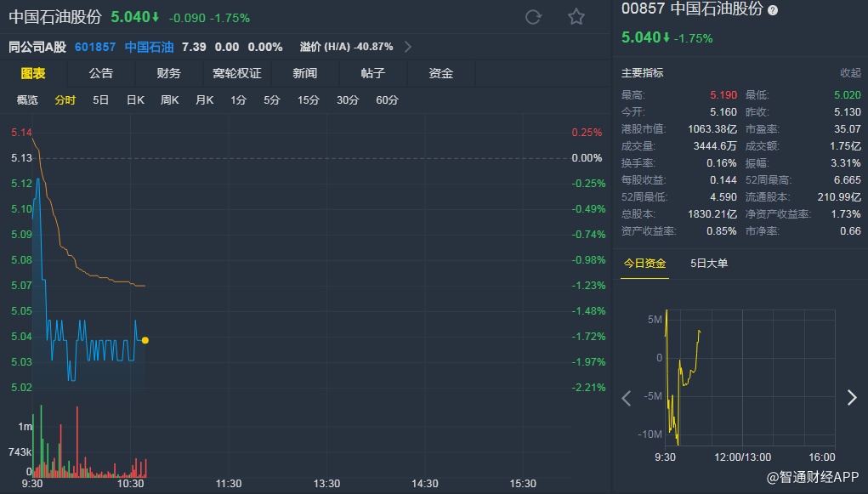Open the 窝轮牛熊证 tab
This screenshot has width=868, height=494.
click(237, 73)
